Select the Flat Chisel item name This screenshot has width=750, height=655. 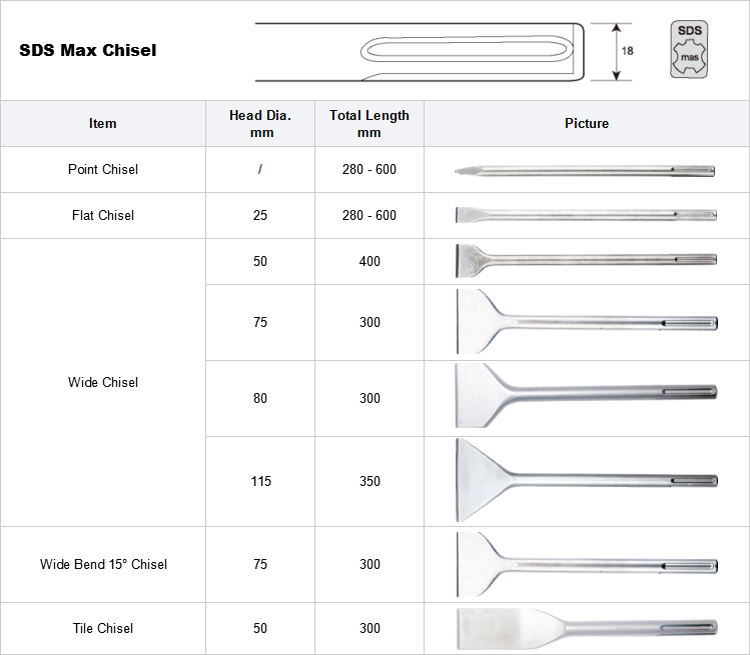[103, 215]
